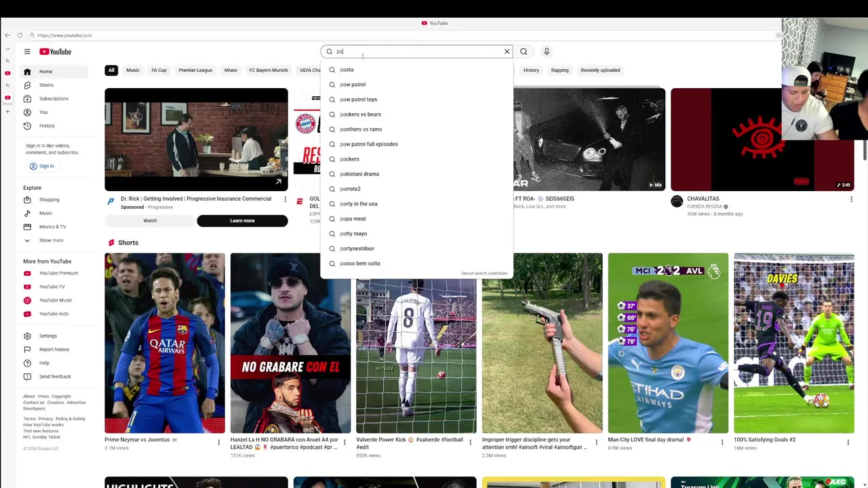The width and height of the screenshot is (868, 488).
Task: Open History in the left sidebar
Action: click(54, 125)
